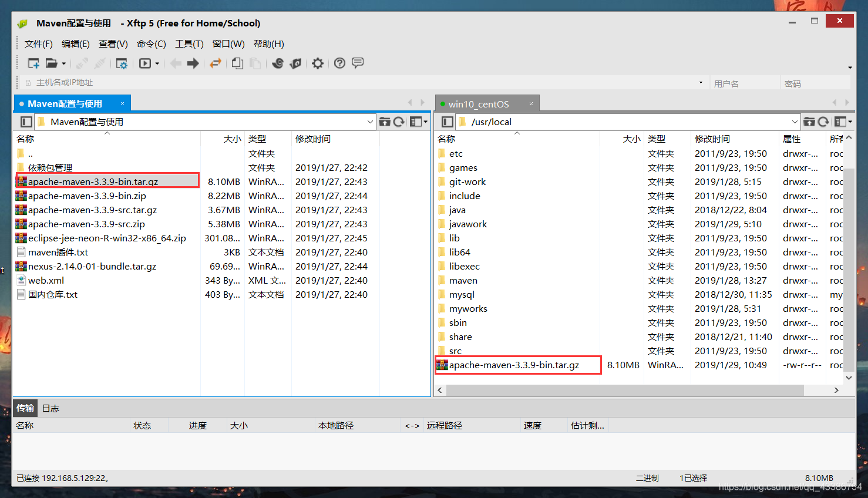
Task: Open the toolbar overflow arrow at far right
Action: pos(850,68)
